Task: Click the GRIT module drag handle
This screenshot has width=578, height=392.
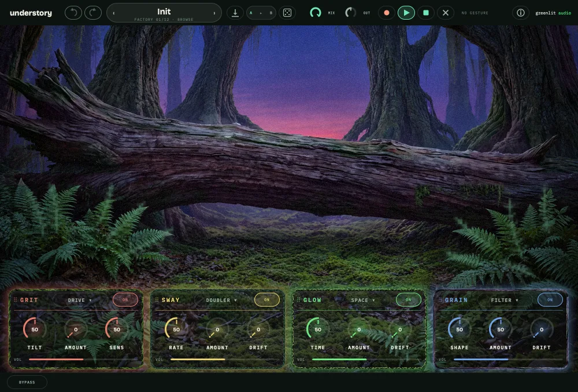Action: (16, 300)
